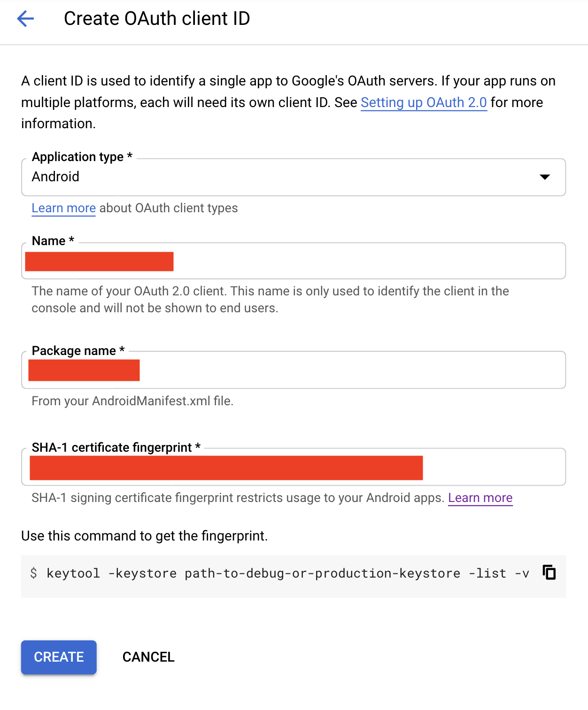Click the back arrow icon
Image resolution: width=588 pixels, height=710 pixels.
point(25,19)
